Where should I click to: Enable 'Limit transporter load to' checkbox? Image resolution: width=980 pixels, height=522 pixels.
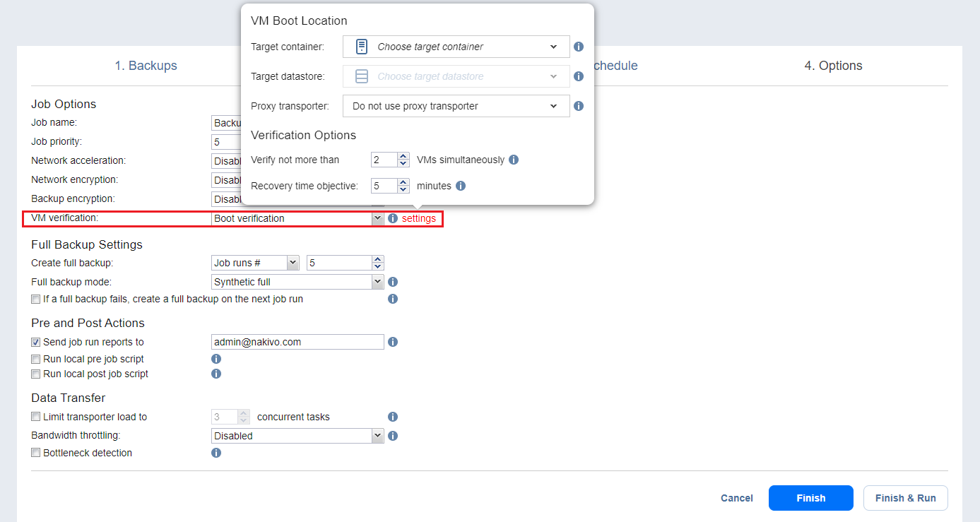pos(36,417)
